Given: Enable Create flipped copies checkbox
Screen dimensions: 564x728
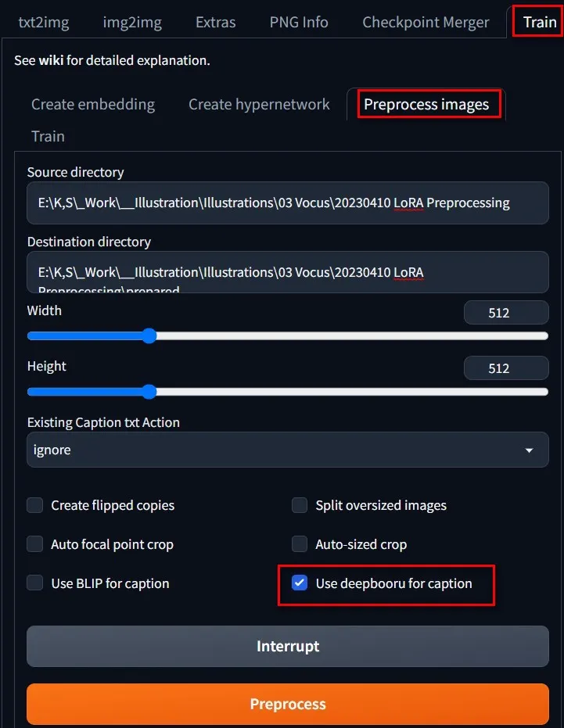Looking at the screenshot, I should point(35,505).
